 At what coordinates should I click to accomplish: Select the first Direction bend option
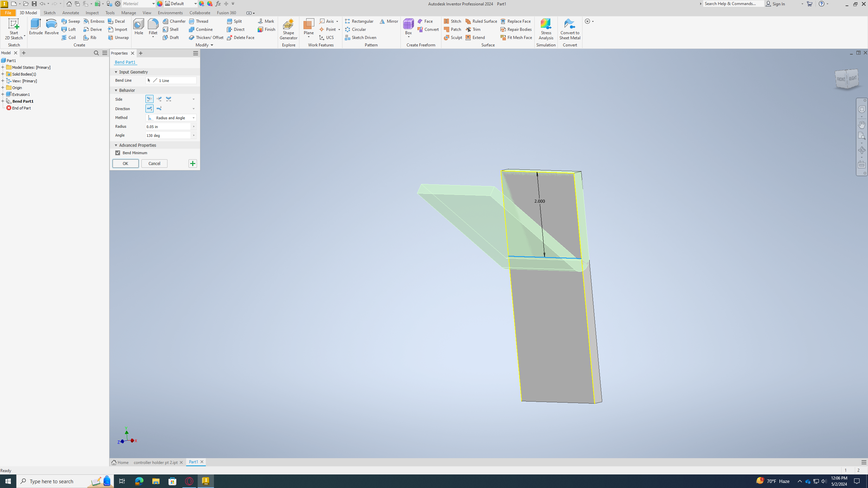[150, 108]
